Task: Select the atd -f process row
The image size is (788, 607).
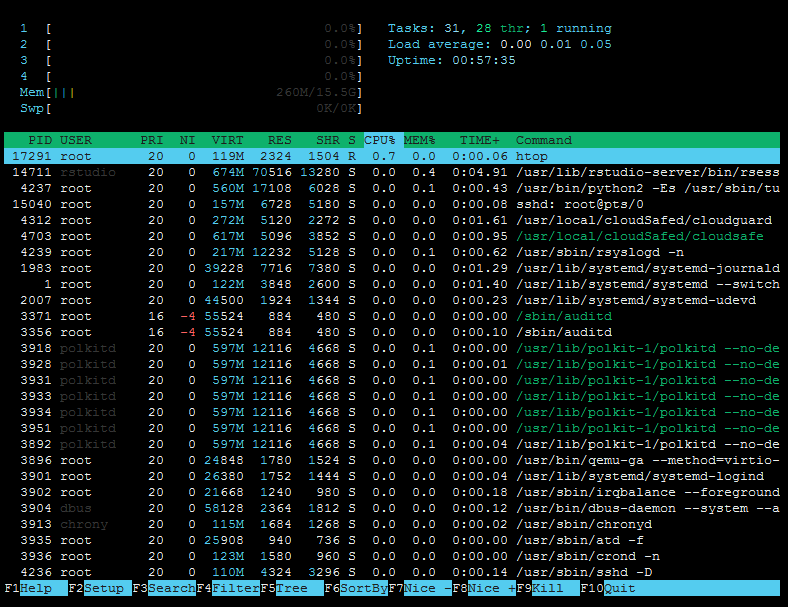Action: pos(392,541)
